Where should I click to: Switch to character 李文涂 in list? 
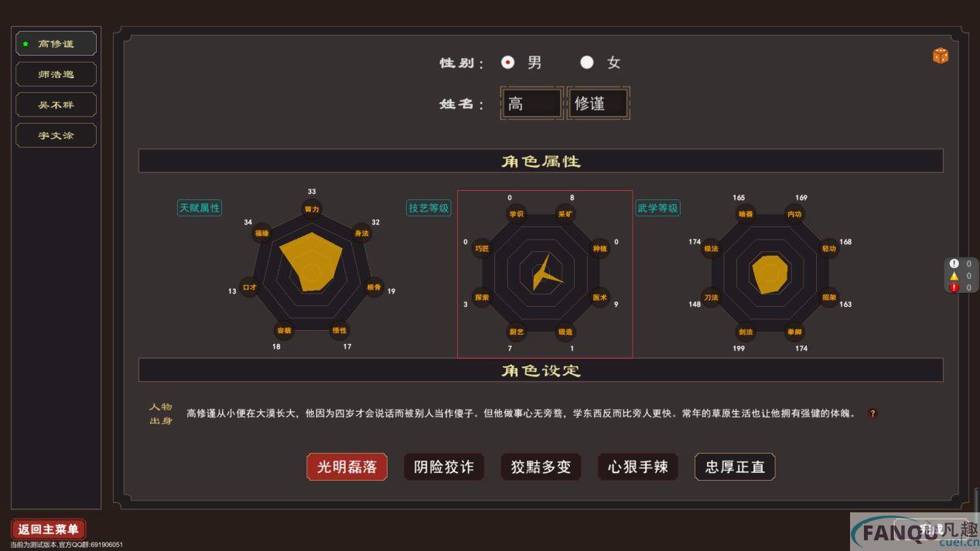[x=56, y=135]
